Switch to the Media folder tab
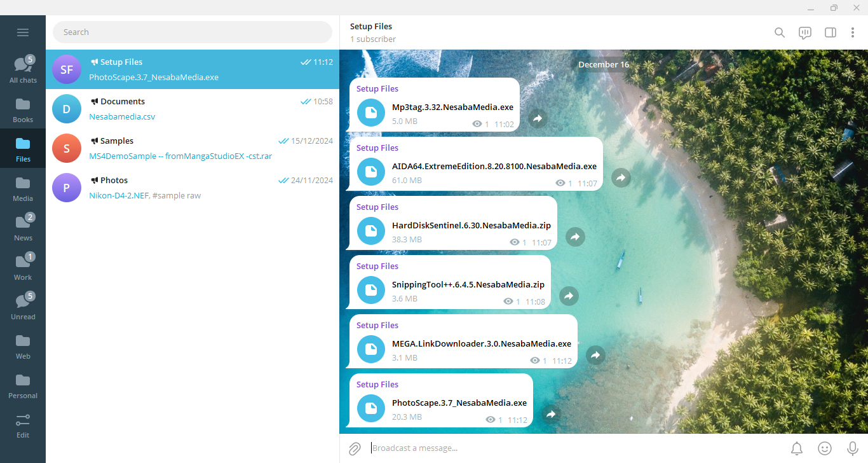Screen dimensions: 868x463 [x=23, y=188]
